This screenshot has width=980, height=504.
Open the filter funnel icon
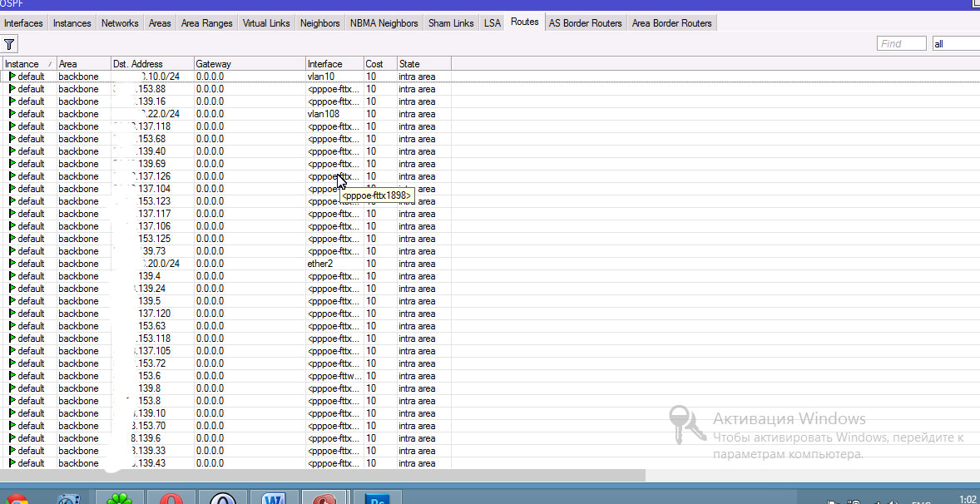click(x=9, y=44)
